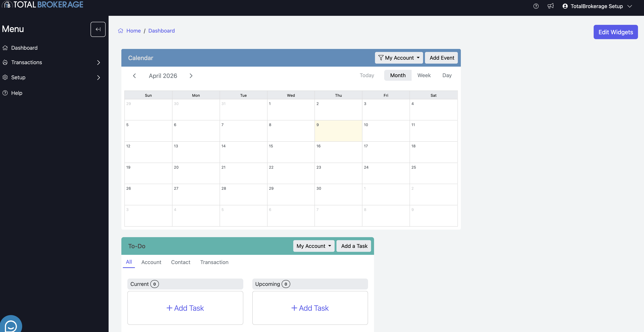
Task: Click the Total Brokerage logo
Action: pyautogui.click(x=42, y=5)
